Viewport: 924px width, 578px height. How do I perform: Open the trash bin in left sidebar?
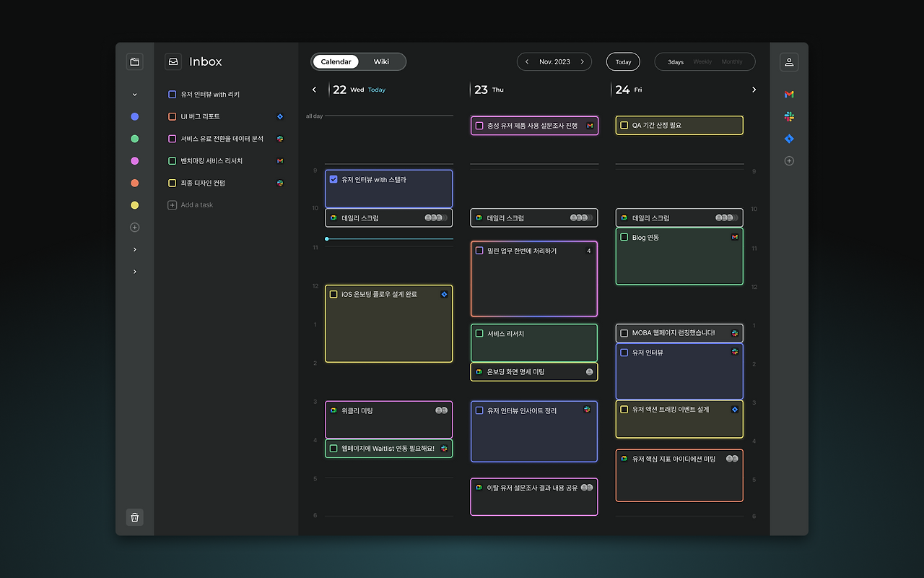pos(135,517)
